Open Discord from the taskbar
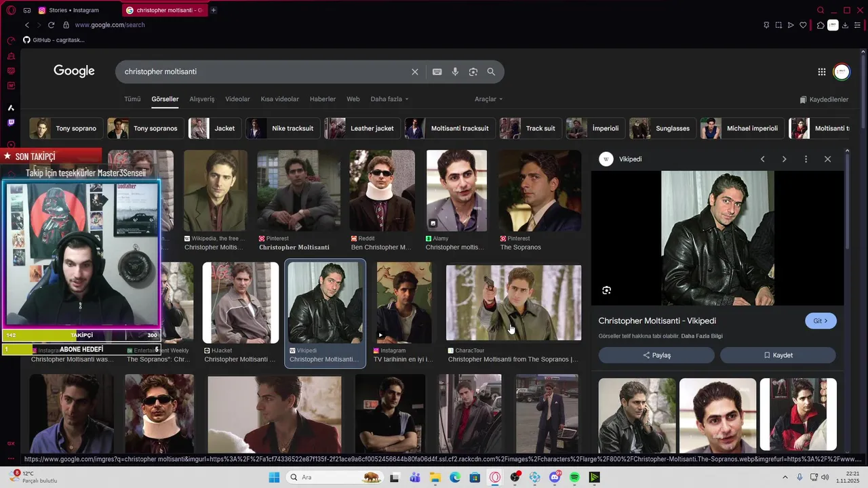 [x=555, y=477]
